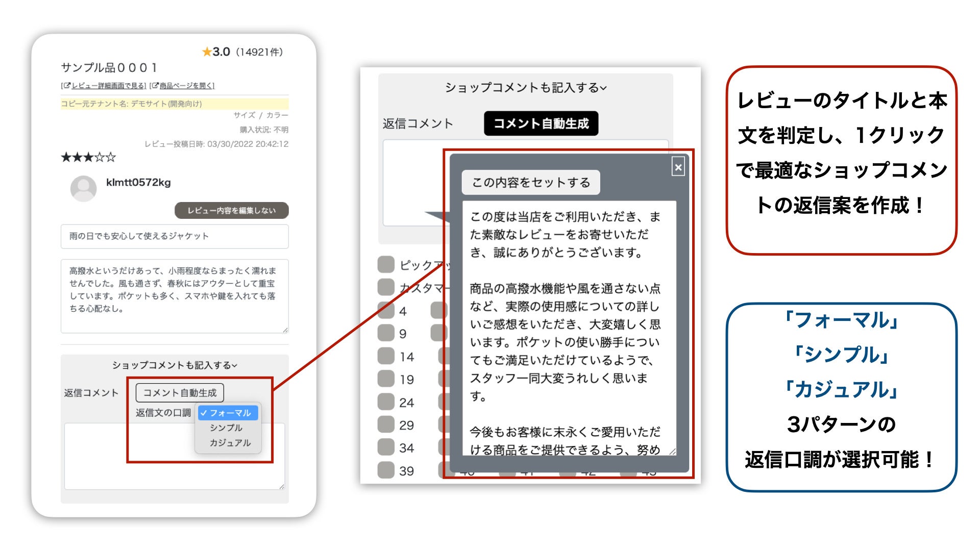Click the orange star beside 3.0 rating
This screenshot has width=980, height=551.
[206, 52]
